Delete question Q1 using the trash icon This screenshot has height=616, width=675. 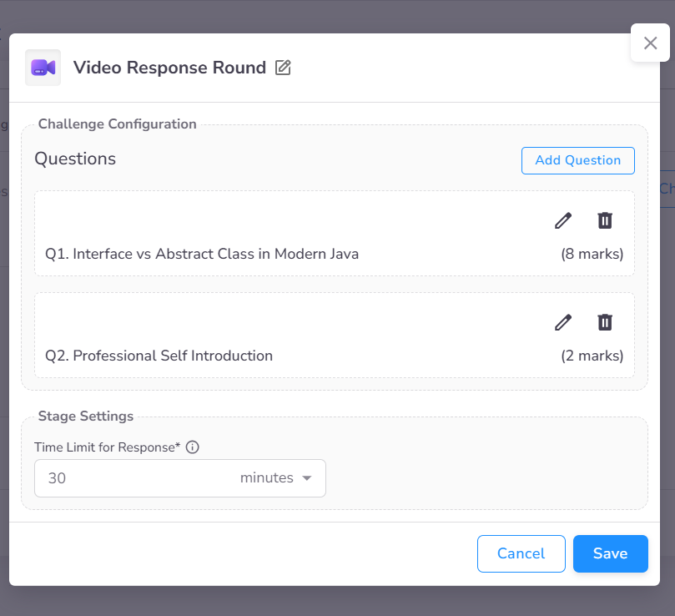click(604, 220)
